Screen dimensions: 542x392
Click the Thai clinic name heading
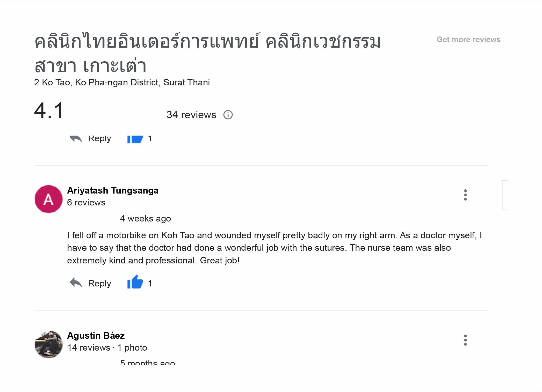click(207, 53)
